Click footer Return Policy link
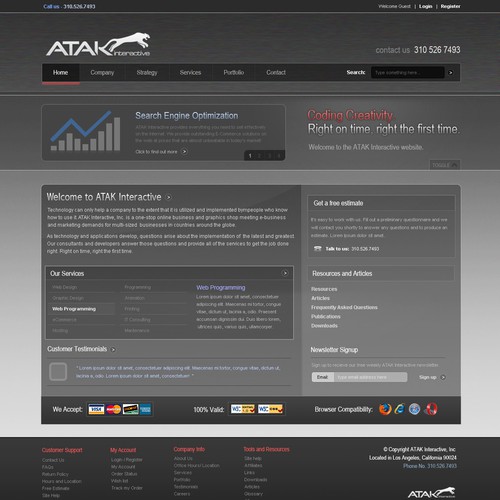Viewport: 500px width, 500px height. pyautogui.click(x=55, y=474)
